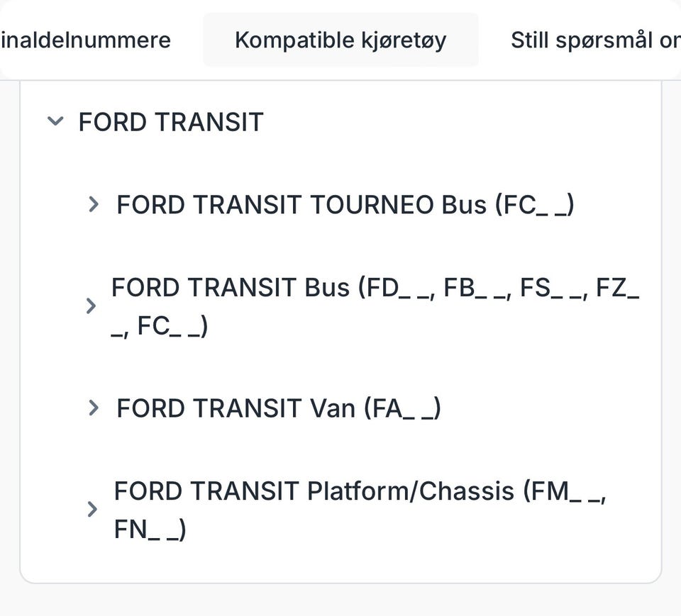Select FORD TRANSIT Van (FA_ _) label

click(x=278, y=408)
